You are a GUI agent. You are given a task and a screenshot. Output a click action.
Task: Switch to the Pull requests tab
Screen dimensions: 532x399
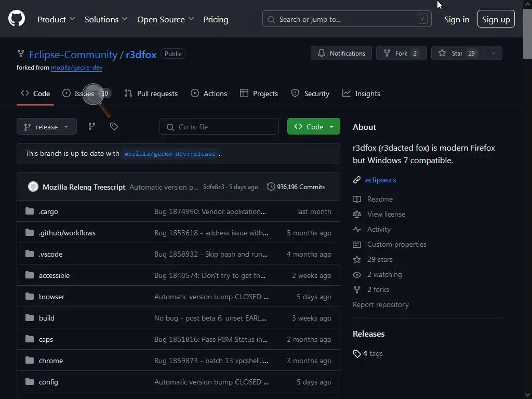click(x=151, y=94)
